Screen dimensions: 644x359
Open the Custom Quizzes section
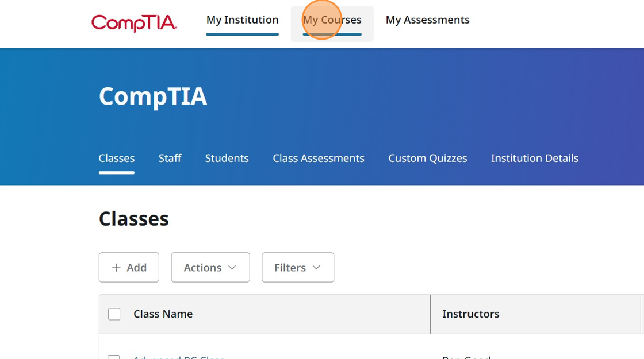(427, 158)
